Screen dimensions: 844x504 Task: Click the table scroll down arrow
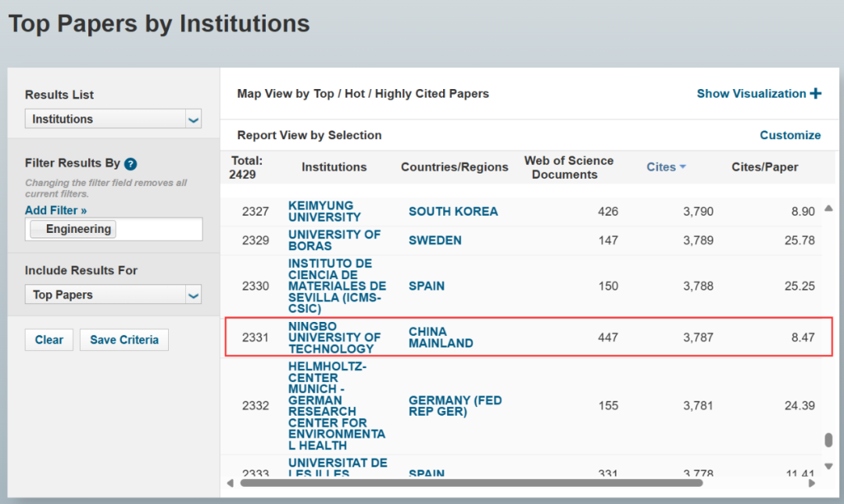click(829, 466)
